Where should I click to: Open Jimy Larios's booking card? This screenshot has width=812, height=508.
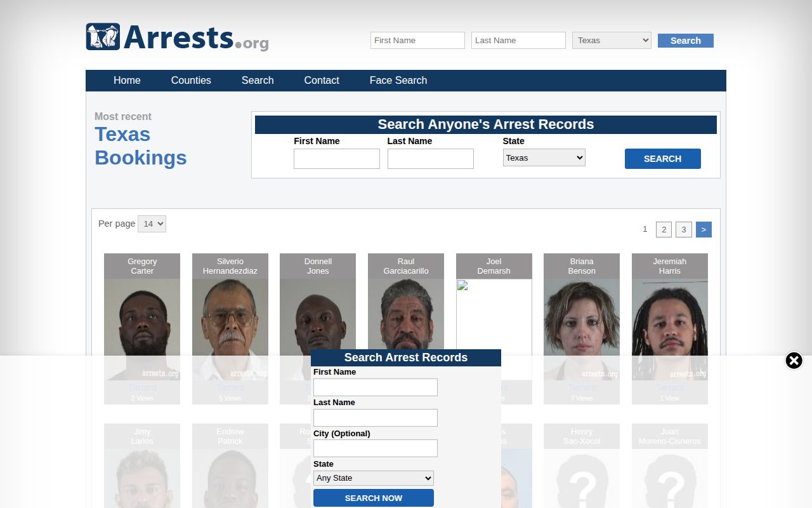tap(142, 465)
